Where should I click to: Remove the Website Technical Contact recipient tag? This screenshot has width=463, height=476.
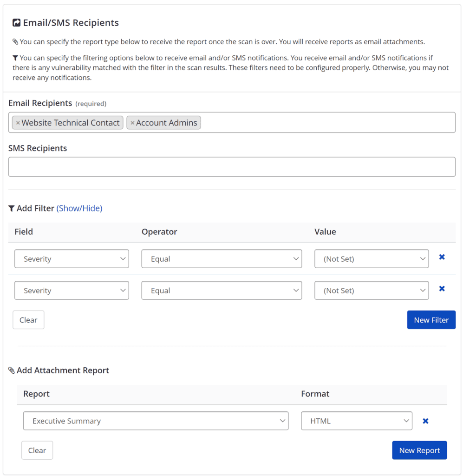tap(18, 123)
